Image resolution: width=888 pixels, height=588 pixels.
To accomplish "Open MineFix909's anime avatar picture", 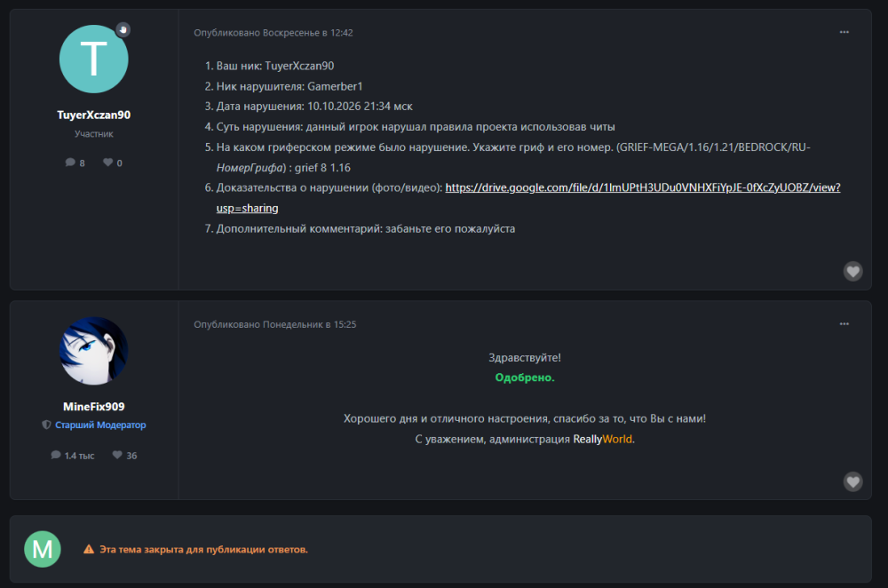I will point(93,351).
